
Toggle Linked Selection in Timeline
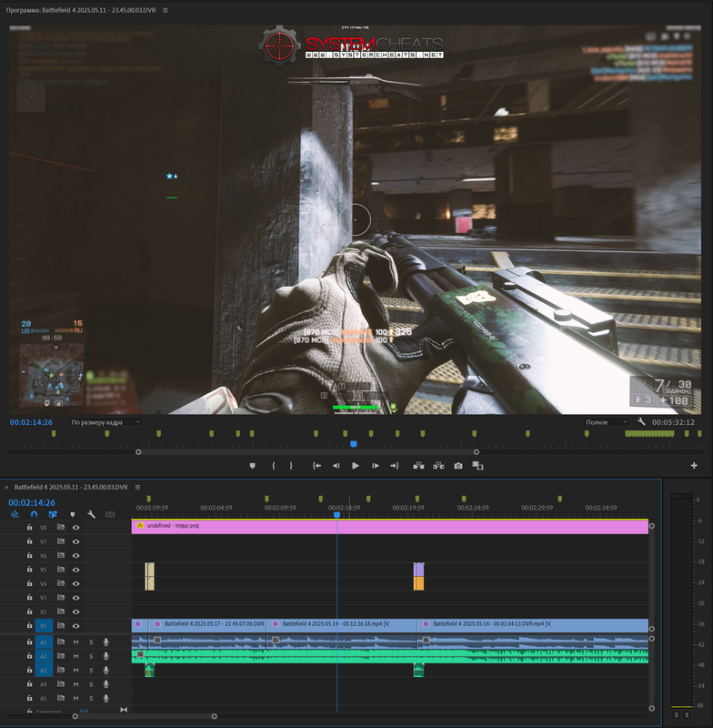(x=53, y=514)
